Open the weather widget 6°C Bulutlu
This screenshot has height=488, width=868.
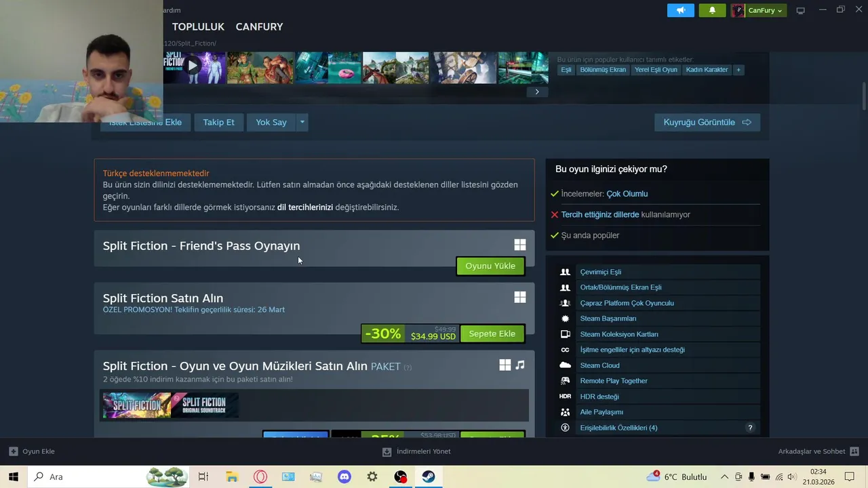point(677,476)
